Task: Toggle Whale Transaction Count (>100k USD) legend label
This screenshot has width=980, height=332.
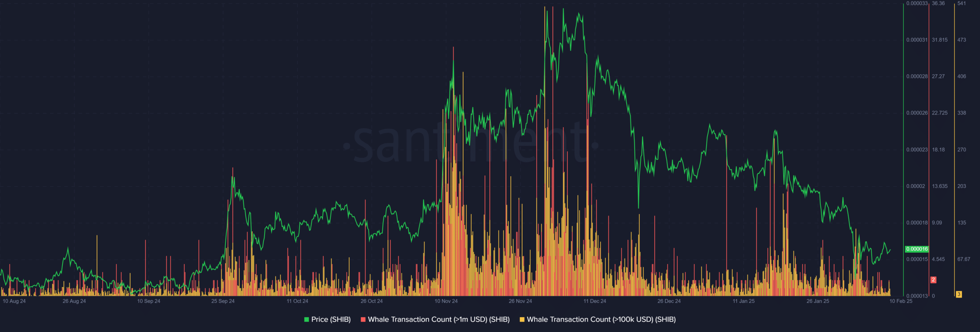Action: tap(601, 319)
